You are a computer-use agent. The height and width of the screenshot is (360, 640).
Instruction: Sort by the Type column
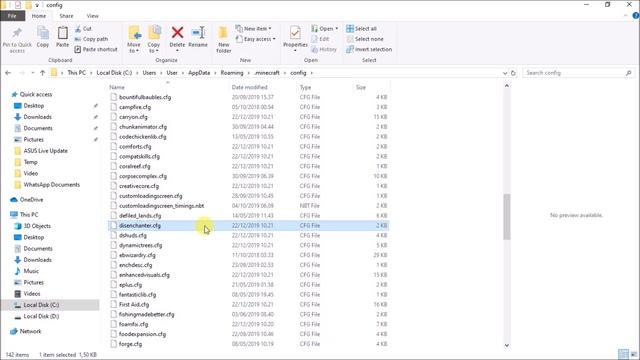[305, 87]
